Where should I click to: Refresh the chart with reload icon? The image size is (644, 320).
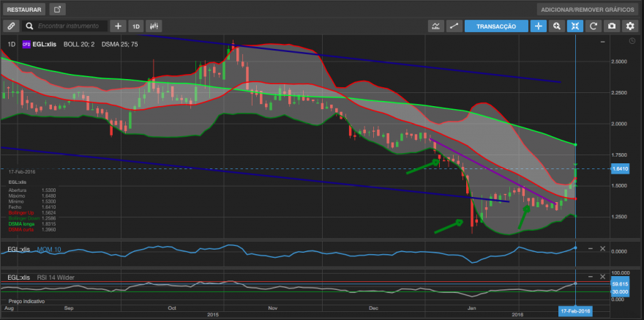point(594,26)
